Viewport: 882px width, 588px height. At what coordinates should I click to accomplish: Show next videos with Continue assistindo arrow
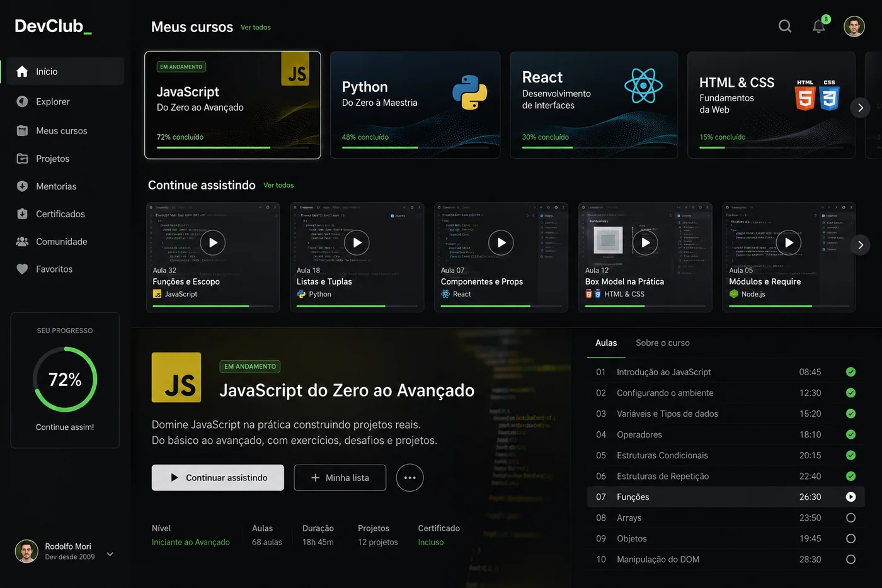(x=860, y=245)
